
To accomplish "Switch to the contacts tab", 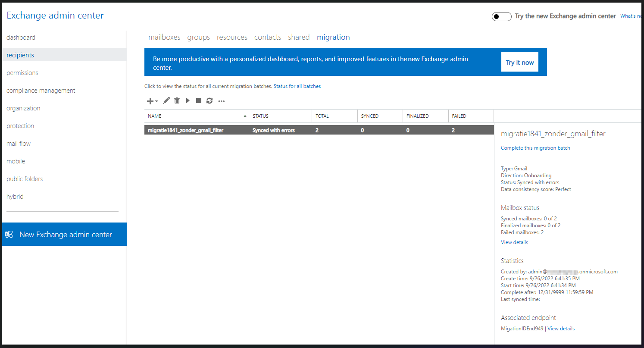I will 268,37.
